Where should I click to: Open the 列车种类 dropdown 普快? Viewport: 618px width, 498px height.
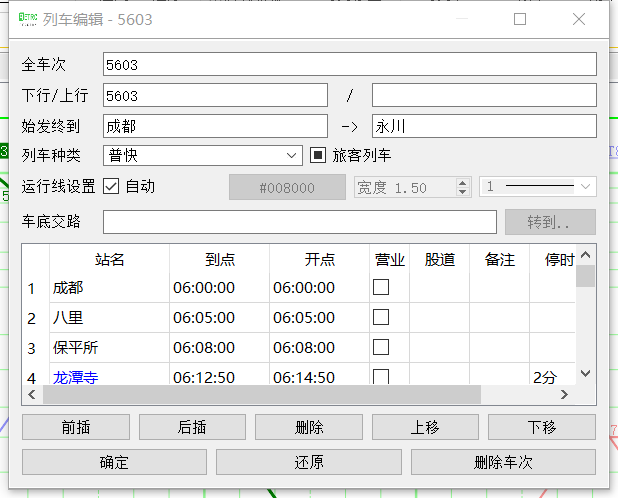(x=203, y=155)
